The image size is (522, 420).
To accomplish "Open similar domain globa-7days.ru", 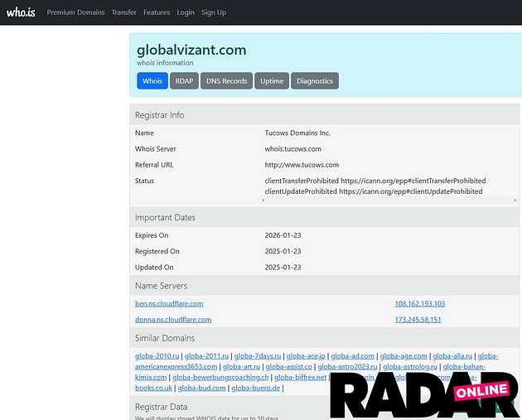I will [258, 355].
